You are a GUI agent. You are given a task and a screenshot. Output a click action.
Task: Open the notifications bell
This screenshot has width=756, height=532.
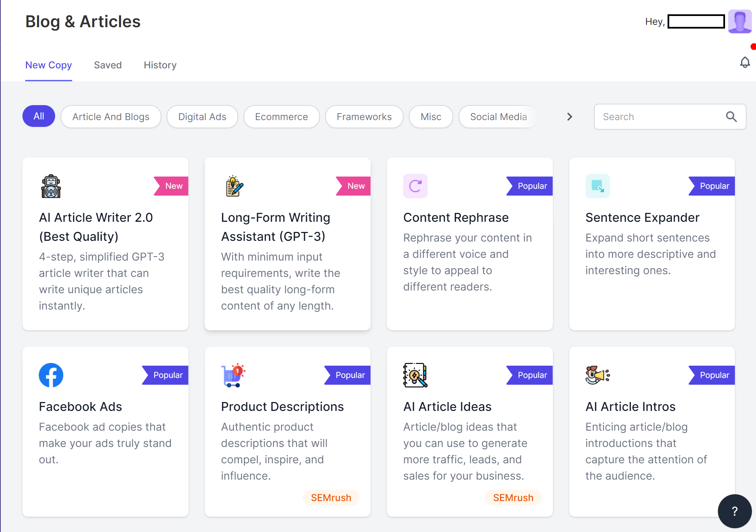pyautogui.click(x=745, y=62)
